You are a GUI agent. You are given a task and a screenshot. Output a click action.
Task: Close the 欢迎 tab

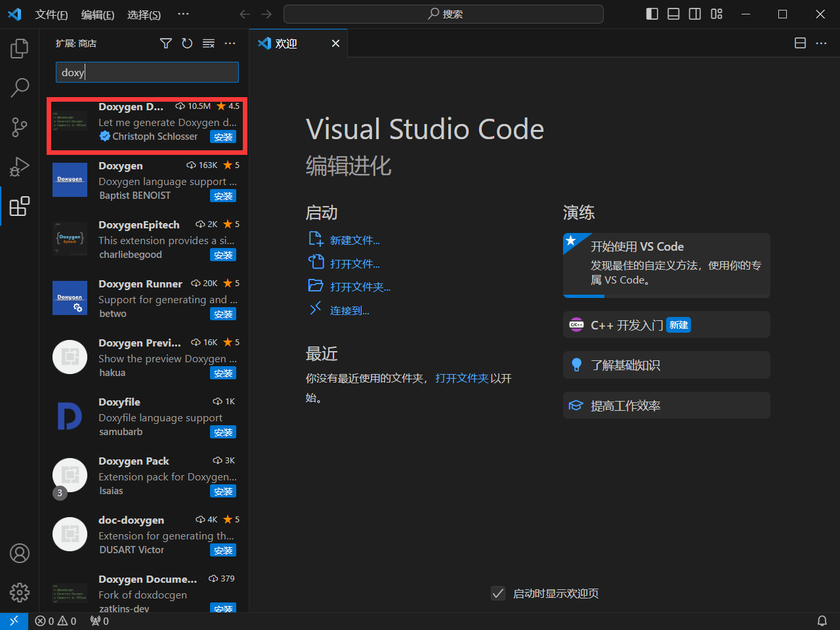coord(335,43)
